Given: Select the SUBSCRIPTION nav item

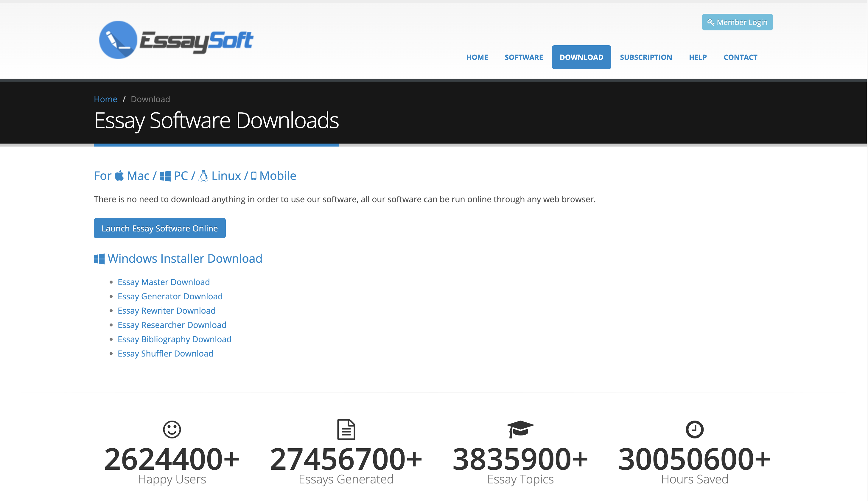Looking at the screenshot, I should (x=645, y=57).
